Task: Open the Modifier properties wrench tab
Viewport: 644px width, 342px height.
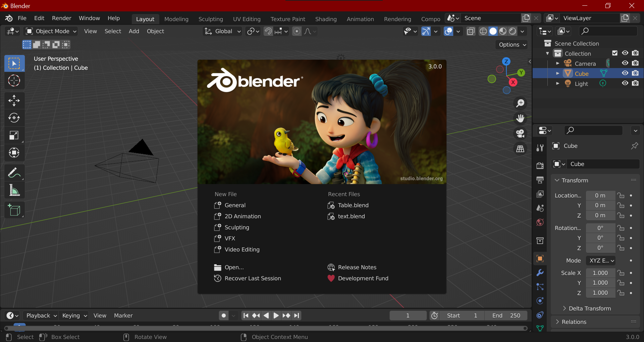Action: tap(540, 273)
